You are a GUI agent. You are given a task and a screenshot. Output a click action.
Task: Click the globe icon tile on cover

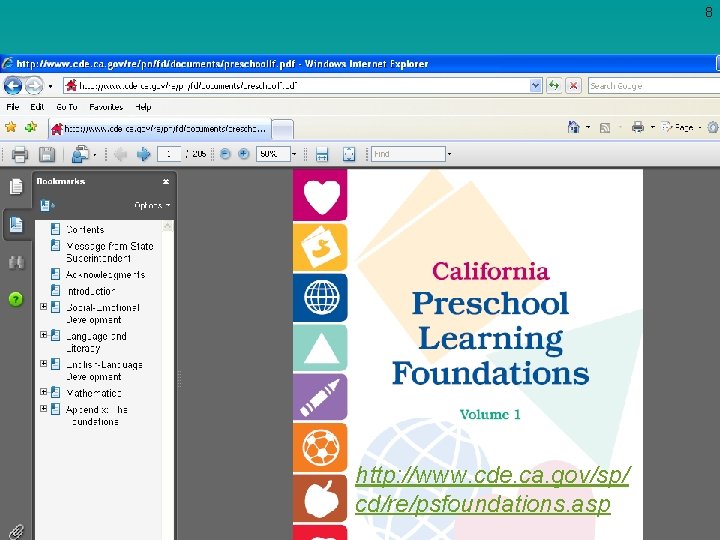point(321,298)
